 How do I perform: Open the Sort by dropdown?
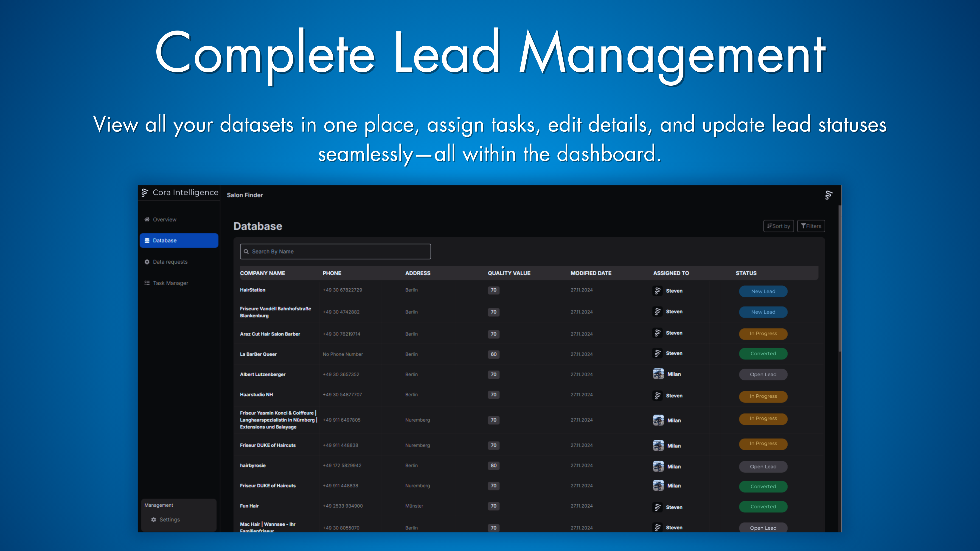pos(778,226)
